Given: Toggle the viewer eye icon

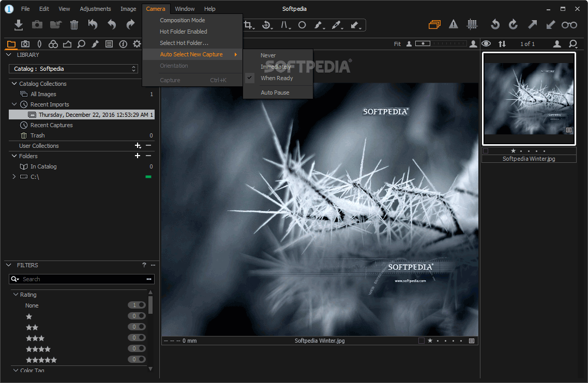Looking at the screenshot, I should click(x=486, y=43).
